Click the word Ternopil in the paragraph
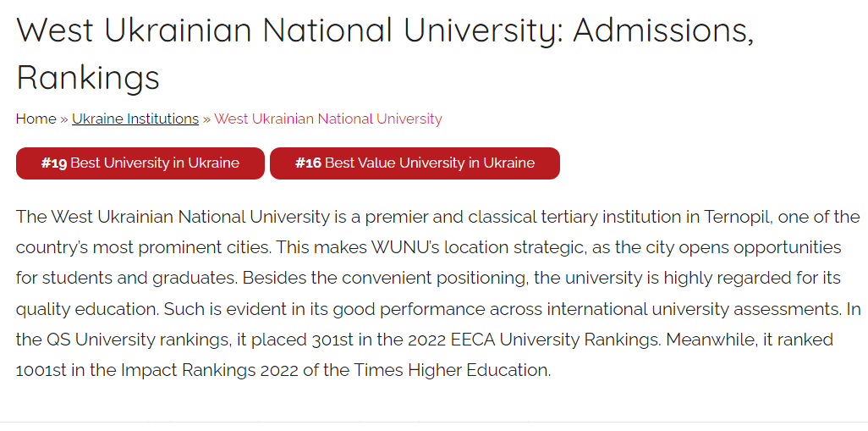 pyautogui.click(x=738, y=217)
